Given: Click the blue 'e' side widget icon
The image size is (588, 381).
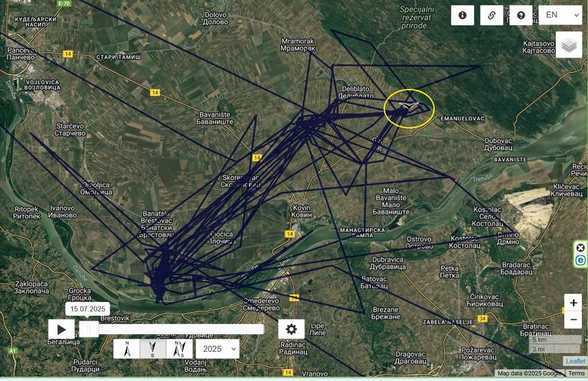Looking at the screenshot, I should pos(580,260).
